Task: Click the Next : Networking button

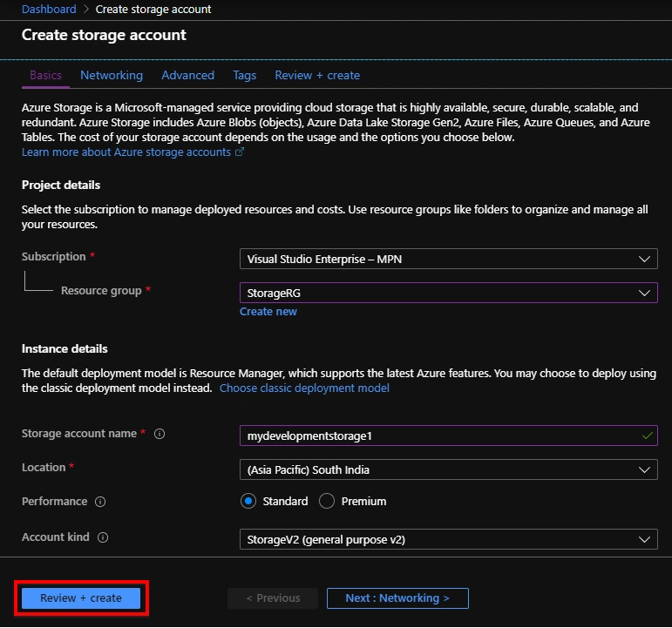Action: pos(397,598)
